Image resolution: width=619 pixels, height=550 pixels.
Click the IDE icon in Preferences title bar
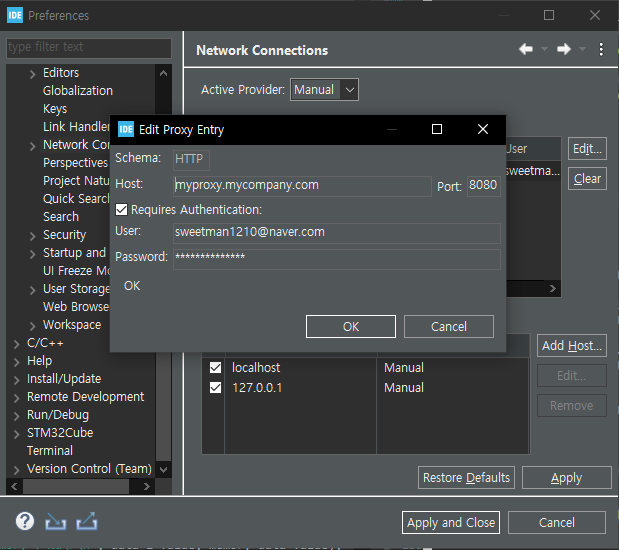click(15, 15)
